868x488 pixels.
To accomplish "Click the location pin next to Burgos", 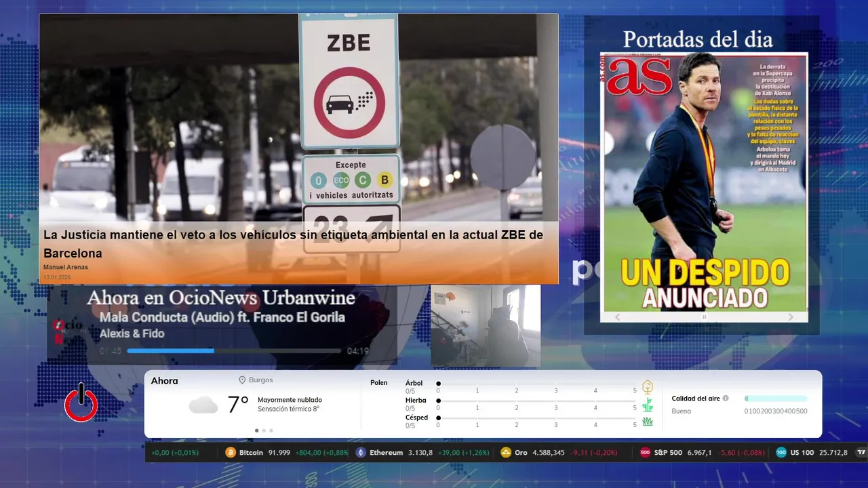I will tap(242, 380).
